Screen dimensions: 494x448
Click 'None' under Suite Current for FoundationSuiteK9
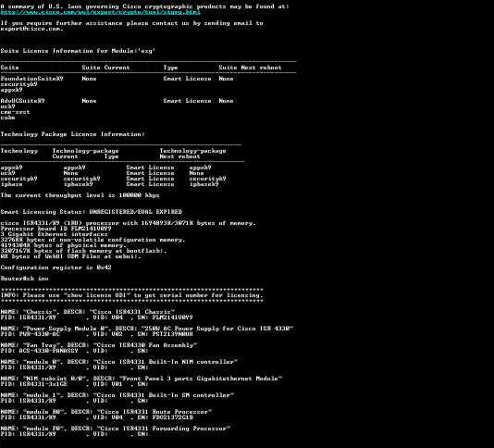pos(89,79)
